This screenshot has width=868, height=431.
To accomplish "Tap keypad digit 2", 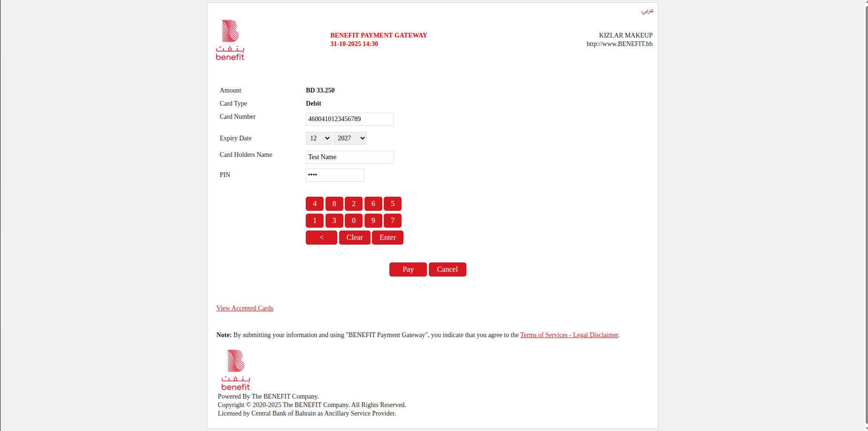I will tap(354, 204).
